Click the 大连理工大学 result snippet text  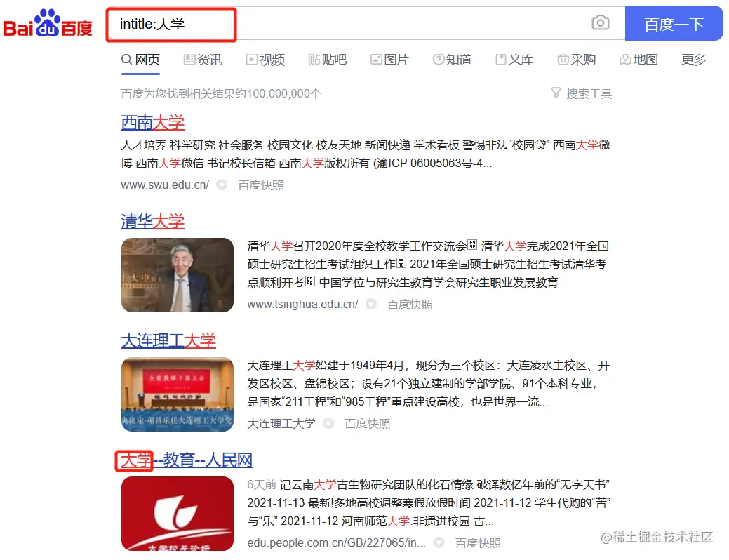point(428,383)
